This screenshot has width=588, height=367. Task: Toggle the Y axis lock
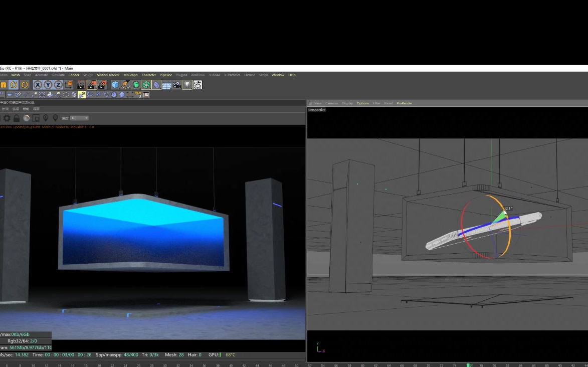(48, 85)
